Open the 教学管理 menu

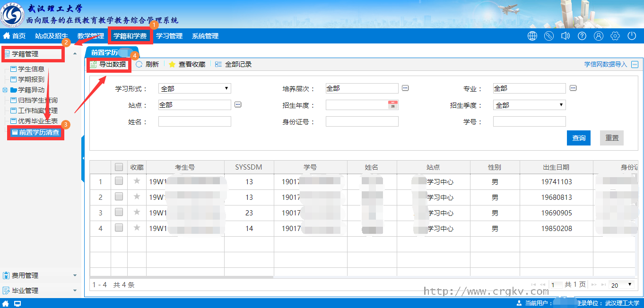[91, 36]
